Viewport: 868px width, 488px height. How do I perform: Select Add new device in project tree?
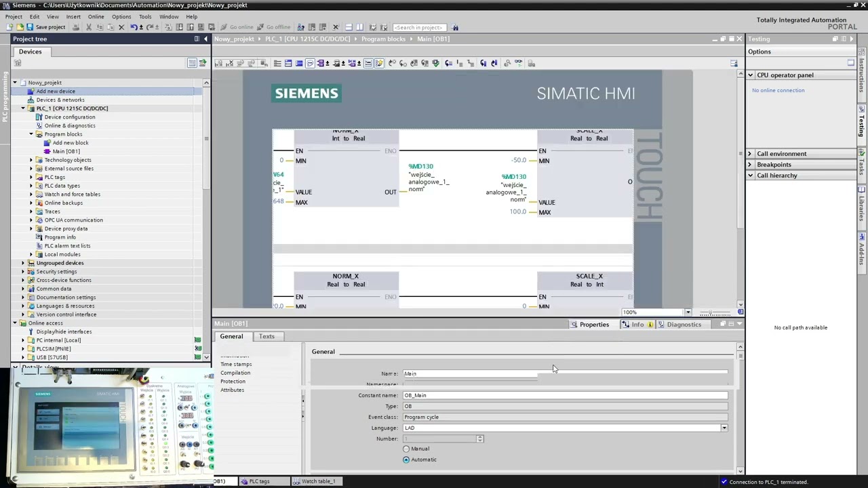click(x=56, y=91)
